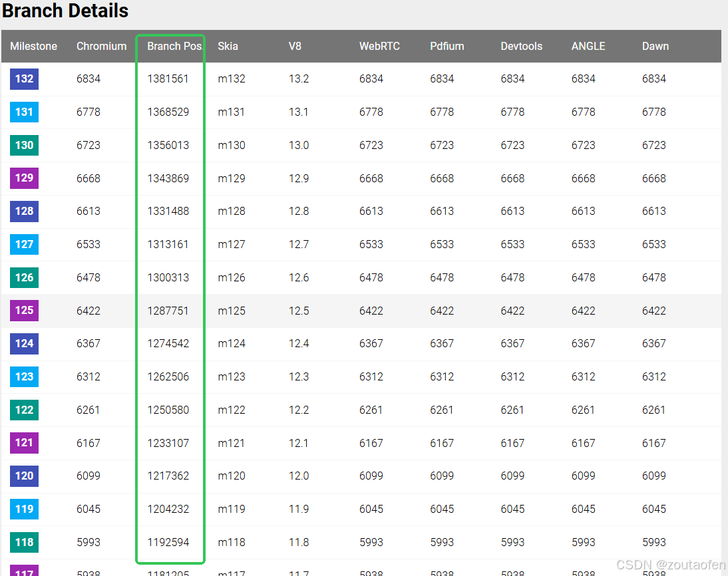
Task: Select branch position 1343869
Action: [168, 178]
